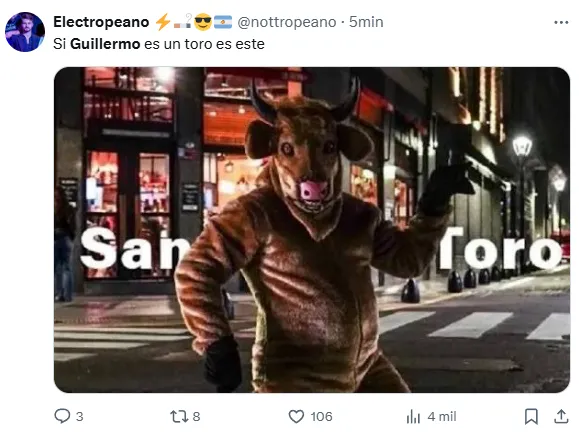The height and width of the screenshot is (432, 579).
Task: Click the Electropeano display name
Action: 101,22
